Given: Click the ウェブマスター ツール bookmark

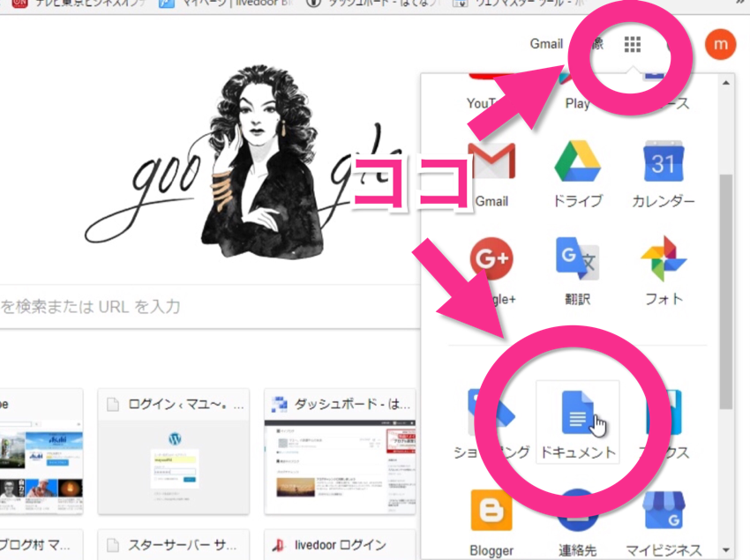Looking at the screenshot, I should point(519,4).
